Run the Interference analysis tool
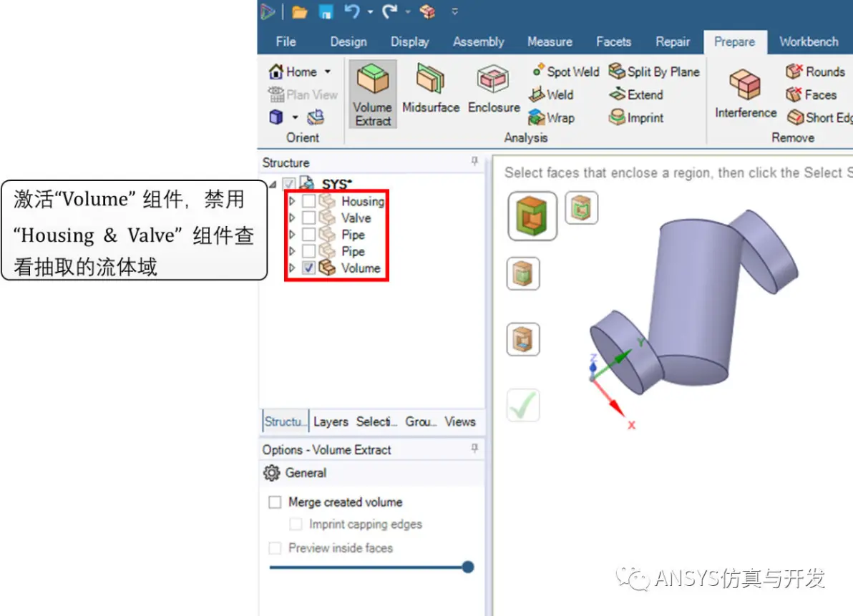 (745, 94)
